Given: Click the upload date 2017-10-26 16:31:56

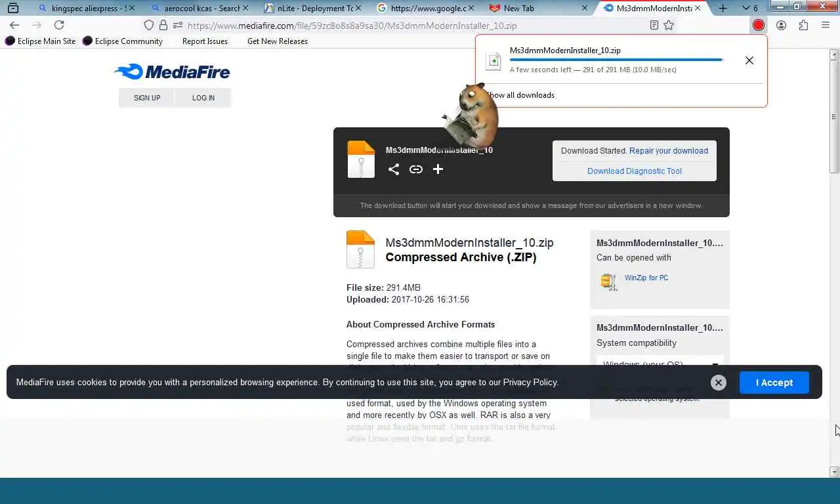Looking at the screenshot, I should (430, 299).
